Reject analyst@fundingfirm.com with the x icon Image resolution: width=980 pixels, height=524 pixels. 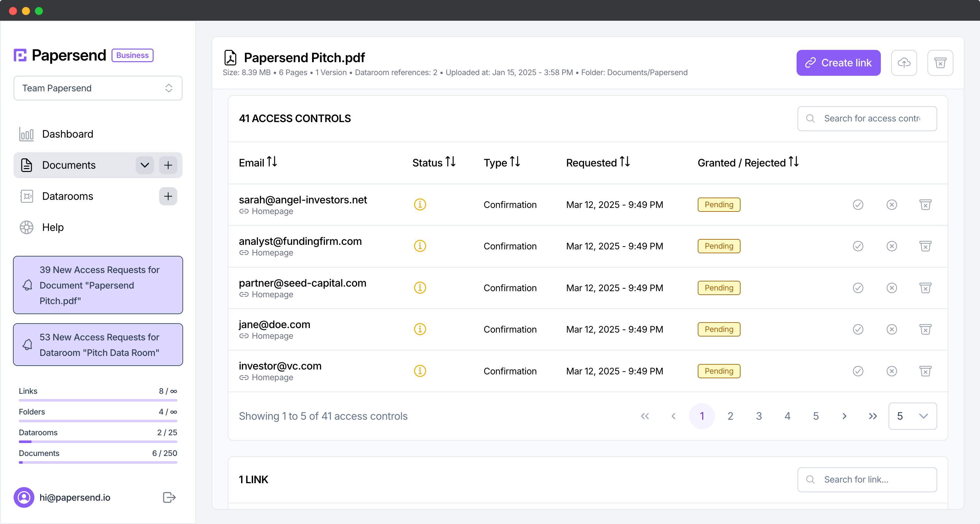point(892,246)
